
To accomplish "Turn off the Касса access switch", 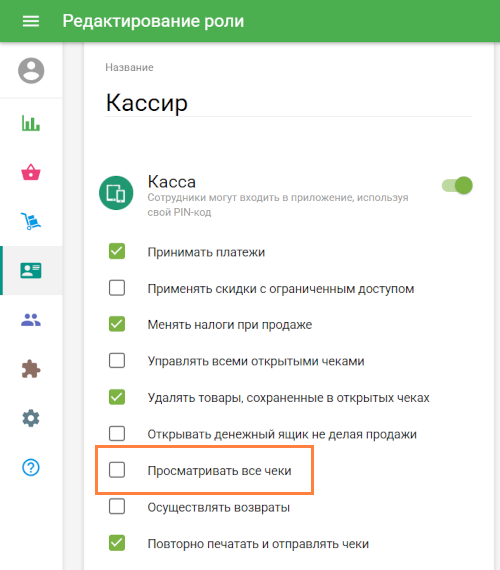I will [x=457, y=185].
